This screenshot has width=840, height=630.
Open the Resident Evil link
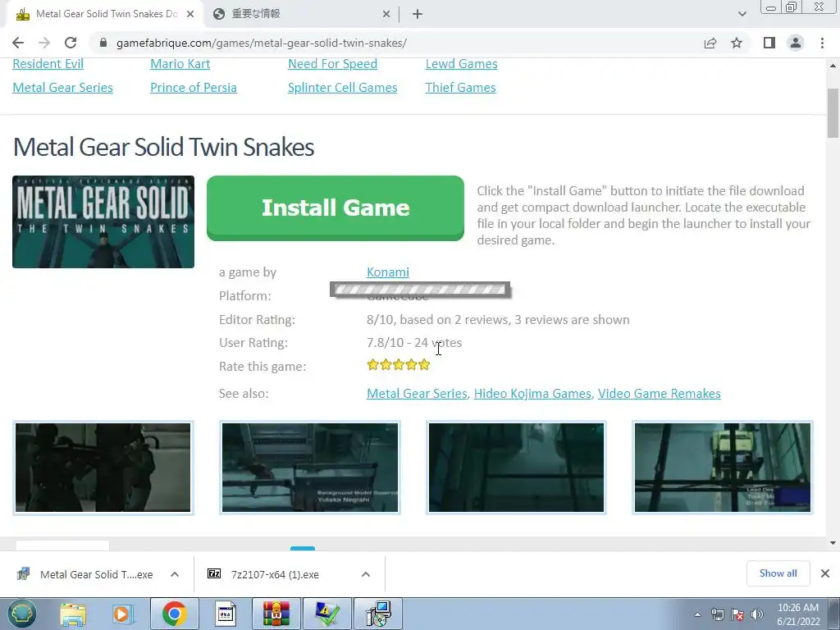tap(48, 64)
